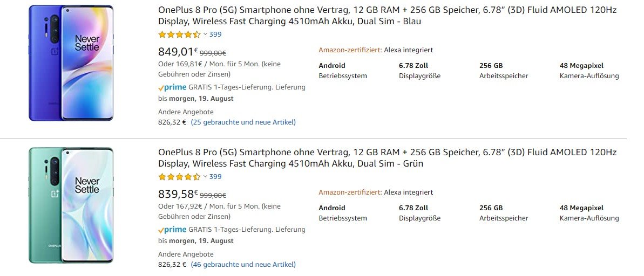The image size is (644, 276).
Task: Open the OnePlus 8 Pro Blau title link
Action: (x=387, y=16)
